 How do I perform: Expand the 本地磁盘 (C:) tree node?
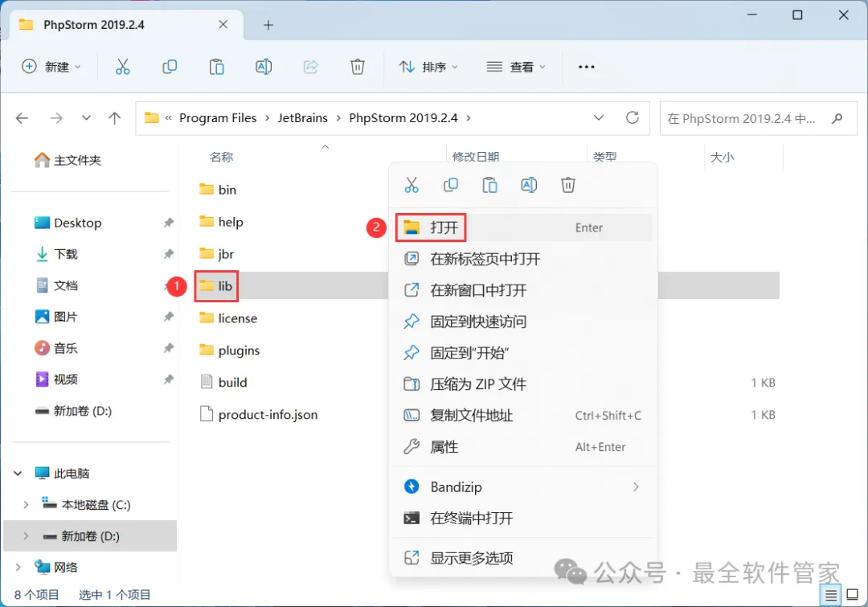click(26, 505)
